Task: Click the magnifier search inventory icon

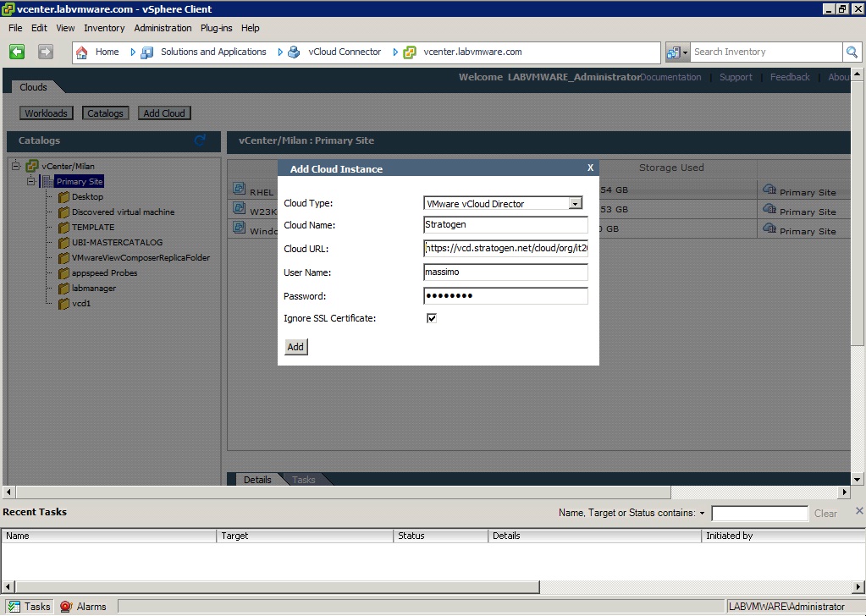Action: point(852,52)
